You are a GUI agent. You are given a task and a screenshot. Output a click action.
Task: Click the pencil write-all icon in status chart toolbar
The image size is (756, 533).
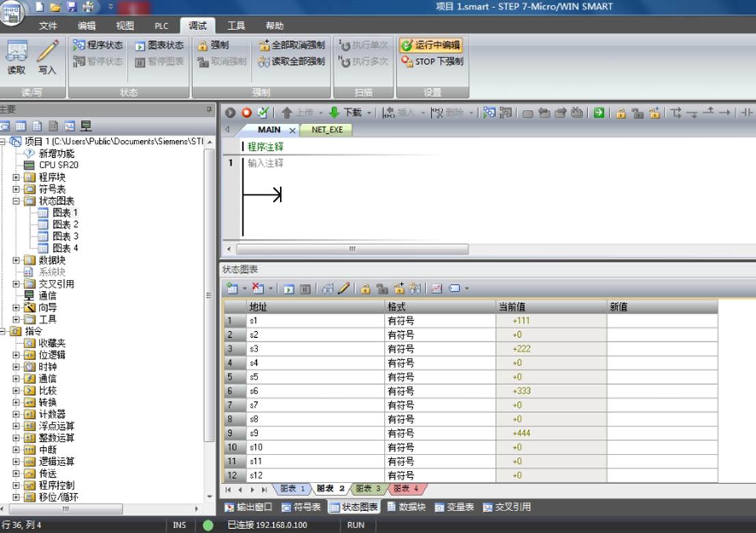344,288
